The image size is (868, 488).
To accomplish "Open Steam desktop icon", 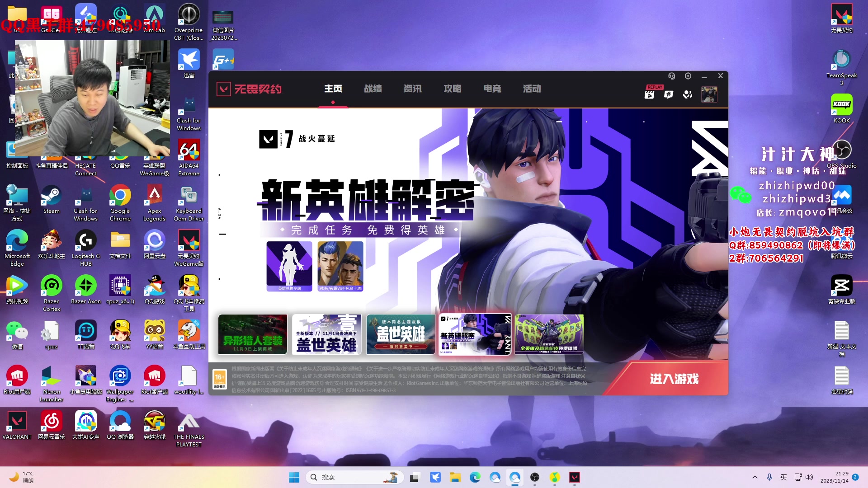I will click(52, 199).
